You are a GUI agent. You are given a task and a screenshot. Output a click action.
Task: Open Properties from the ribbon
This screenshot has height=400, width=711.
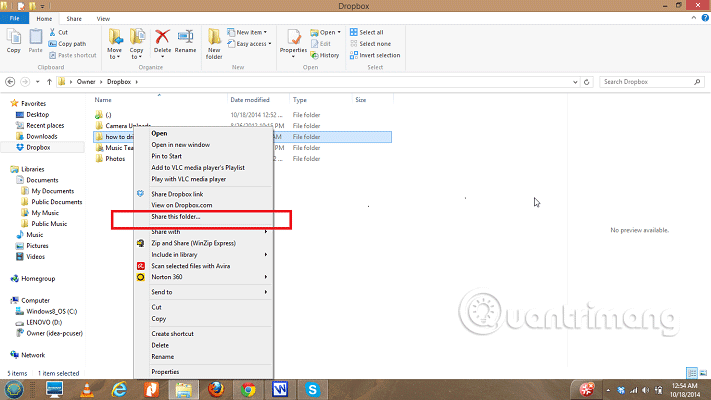(x=293, y=44)
